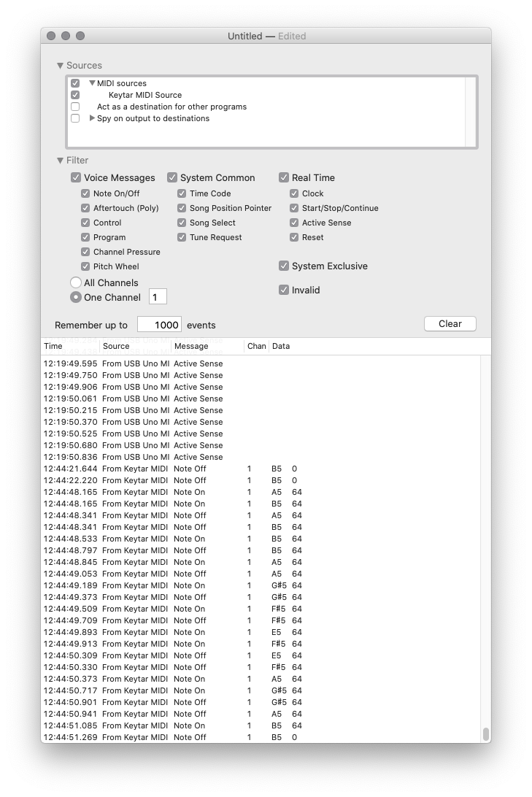
Task: Select the 12:19:49.595 Active Sense row
Action: (x=261, y=363)
